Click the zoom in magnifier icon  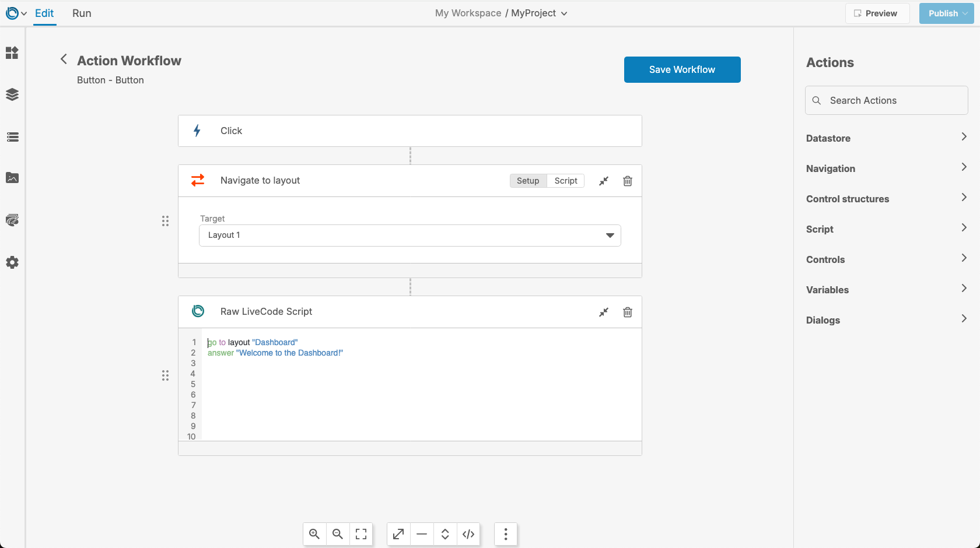click(x=314, y=534)
